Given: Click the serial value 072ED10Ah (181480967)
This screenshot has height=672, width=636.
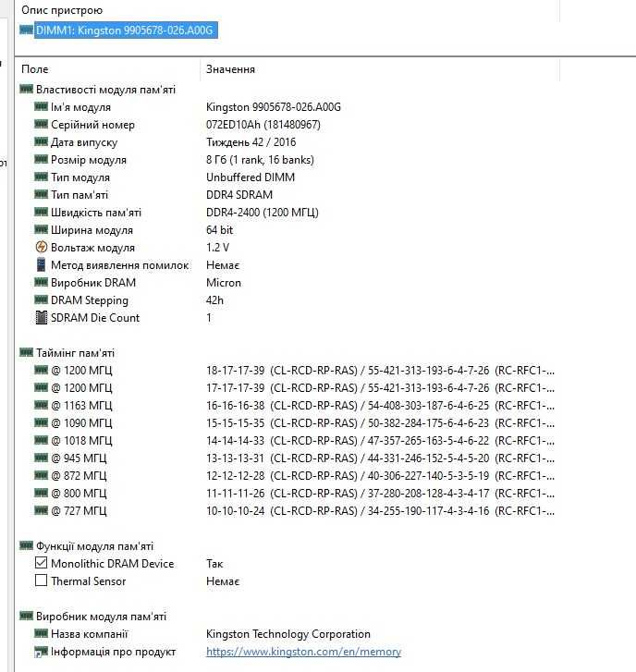Looking at the screenshot, I should pos(263,125).
